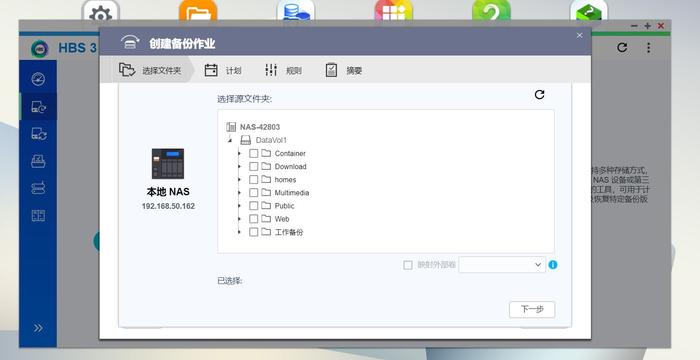Click the NAS-42803 server icon

[231, 127]
